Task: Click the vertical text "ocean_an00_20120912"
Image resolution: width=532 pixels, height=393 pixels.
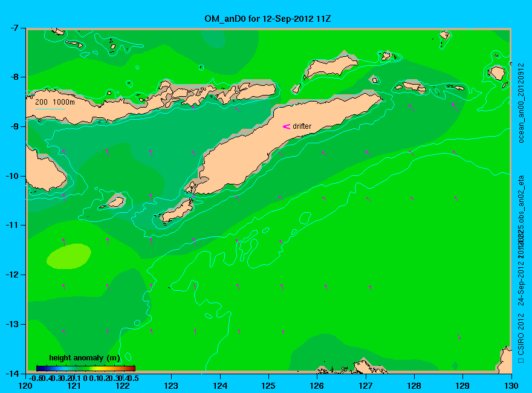Action: [x=521, y=103]
